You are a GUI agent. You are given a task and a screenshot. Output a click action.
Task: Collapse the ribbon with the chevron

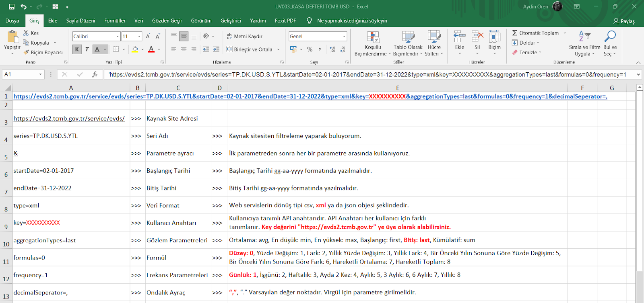coord(638,62)
